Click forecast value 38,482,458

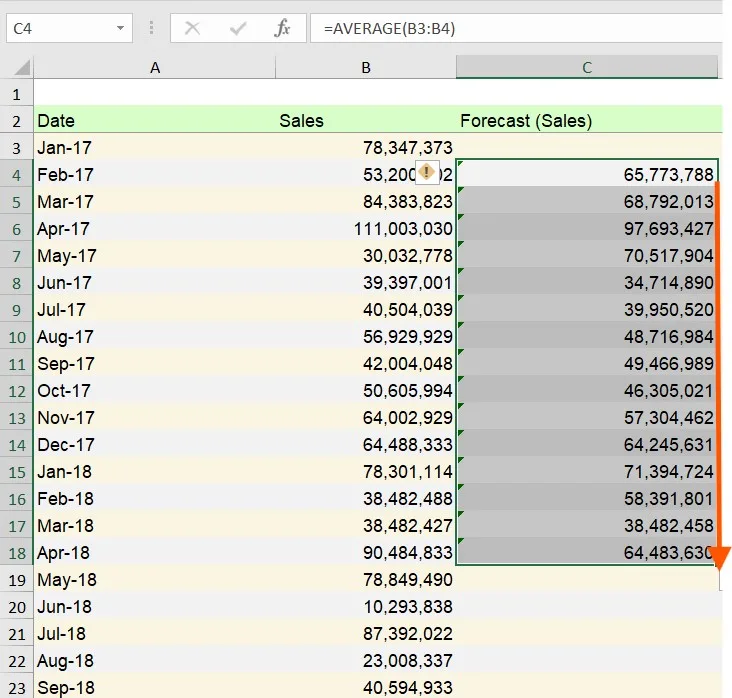[x=669, y=526]
